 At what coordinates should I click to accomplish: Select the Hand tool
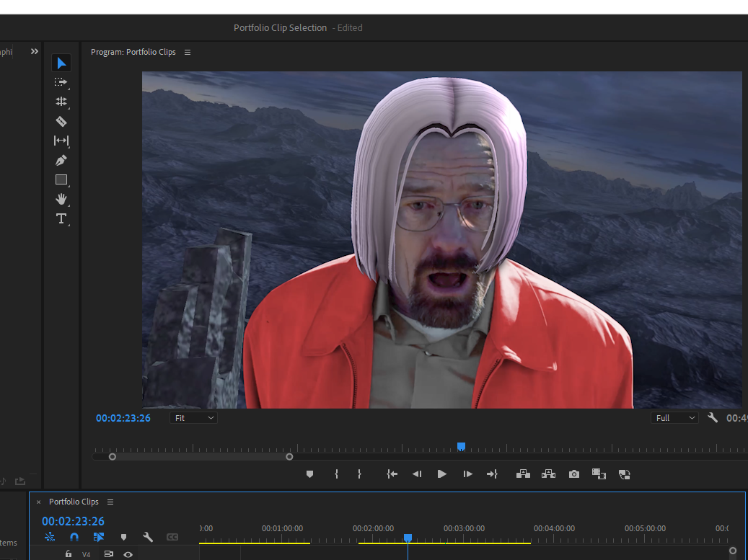click(61, 199)
